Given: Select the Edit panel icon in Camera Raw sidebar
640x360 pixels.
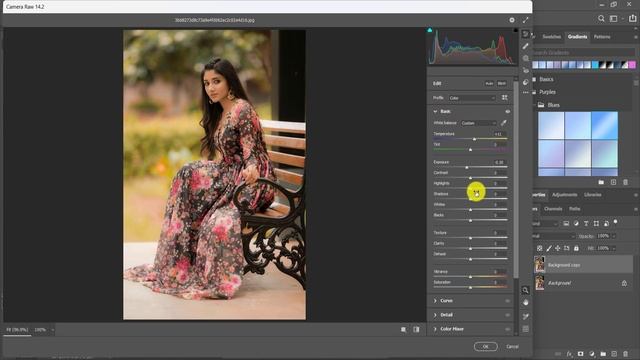Looking at the screenshot, I should (526, 34).
